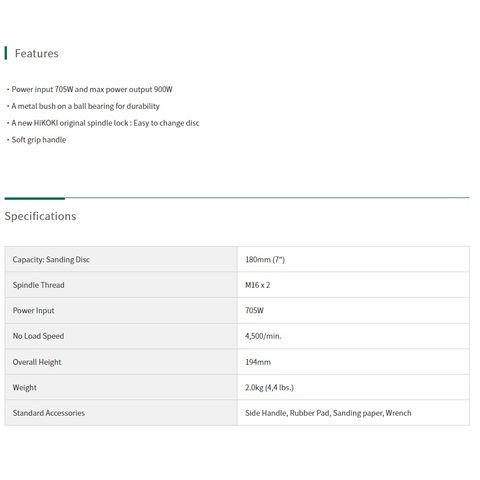
Task: Click the metal bush ball bearing feature
Action: pos(85,106)
